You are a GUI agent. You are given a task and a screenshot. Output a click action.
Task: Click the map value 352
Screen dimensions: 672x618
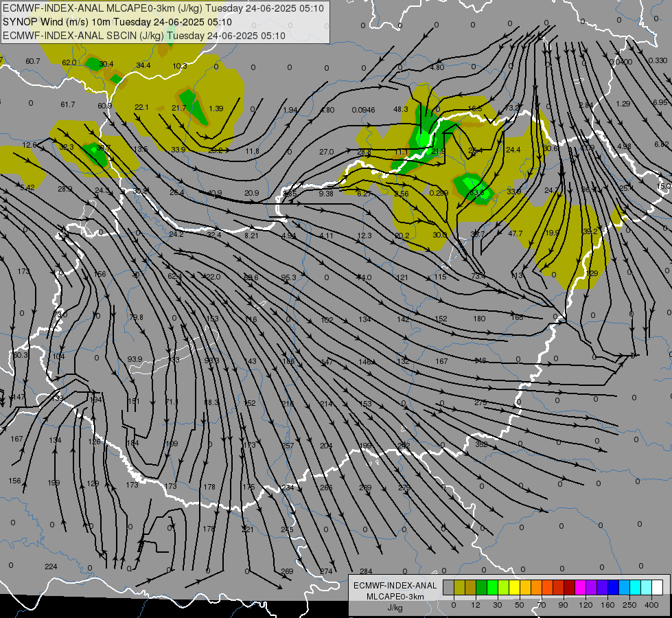point(481,444)
